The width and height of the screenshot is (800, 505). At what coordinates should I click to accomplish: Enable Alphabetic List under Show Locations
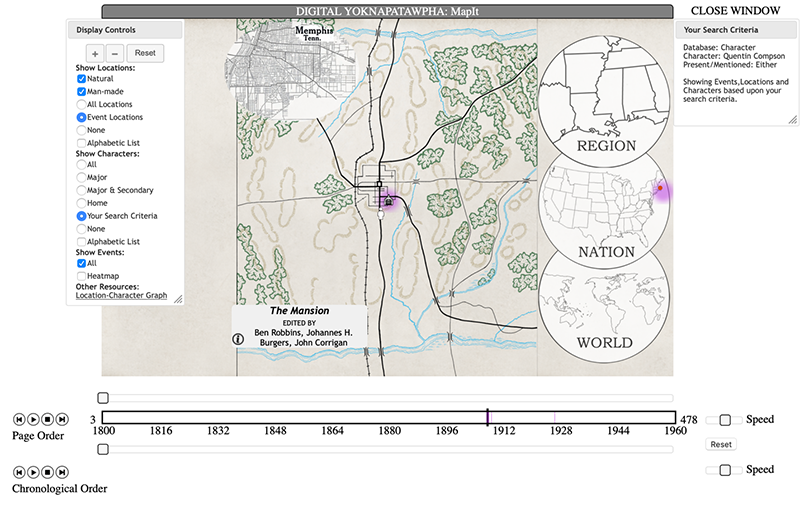tap(81, 143)
